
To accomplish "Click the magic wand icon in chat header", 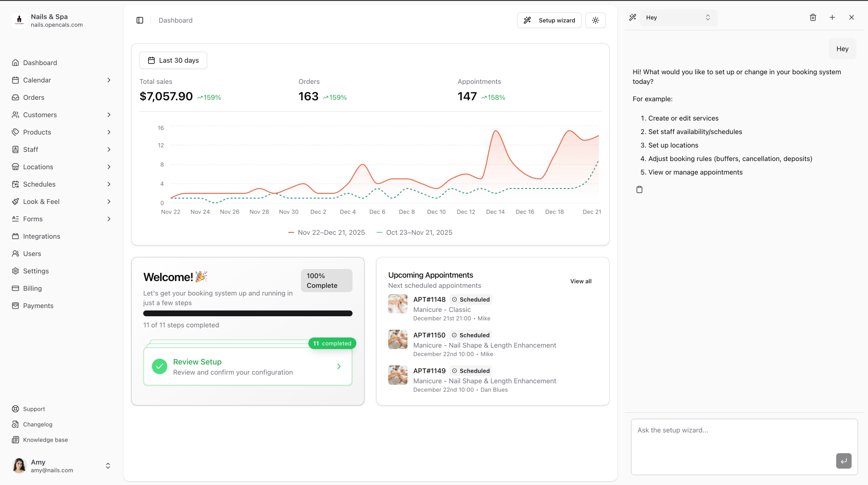I will (633, 17).
